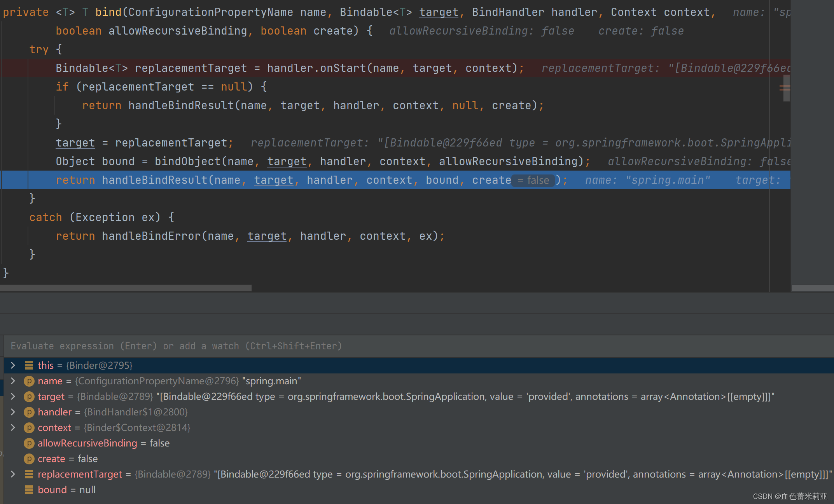Select the 'bound = null' variable row
Image resolution: width=834 pixels, height=504 pixels.
(x=419, y=490)
